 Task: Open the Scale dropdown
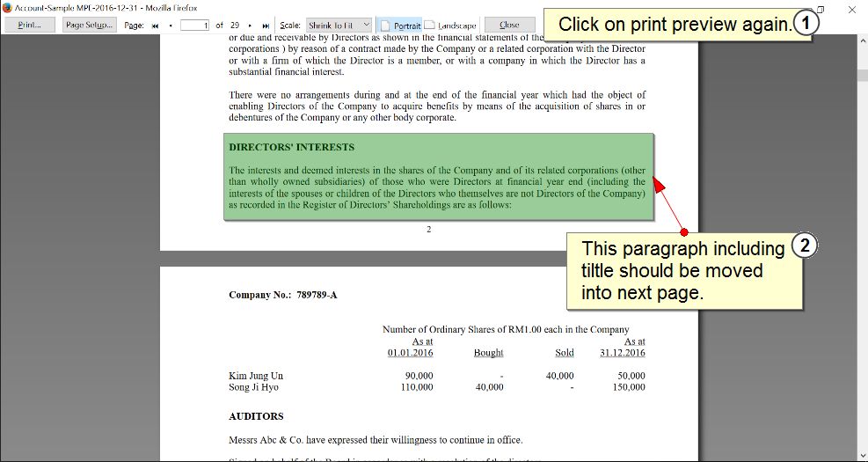click(x=339, y=26)
